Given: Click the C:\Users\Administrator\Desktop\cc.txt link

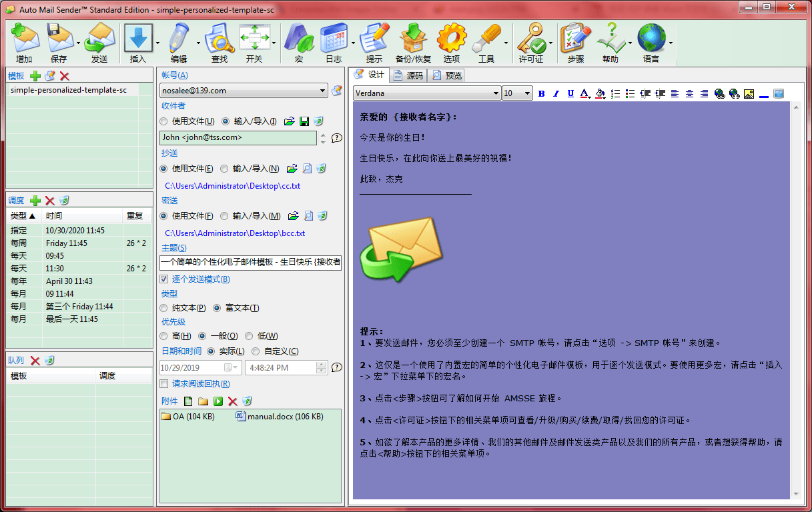Looking at the screenshot, I should click(233, 186).
